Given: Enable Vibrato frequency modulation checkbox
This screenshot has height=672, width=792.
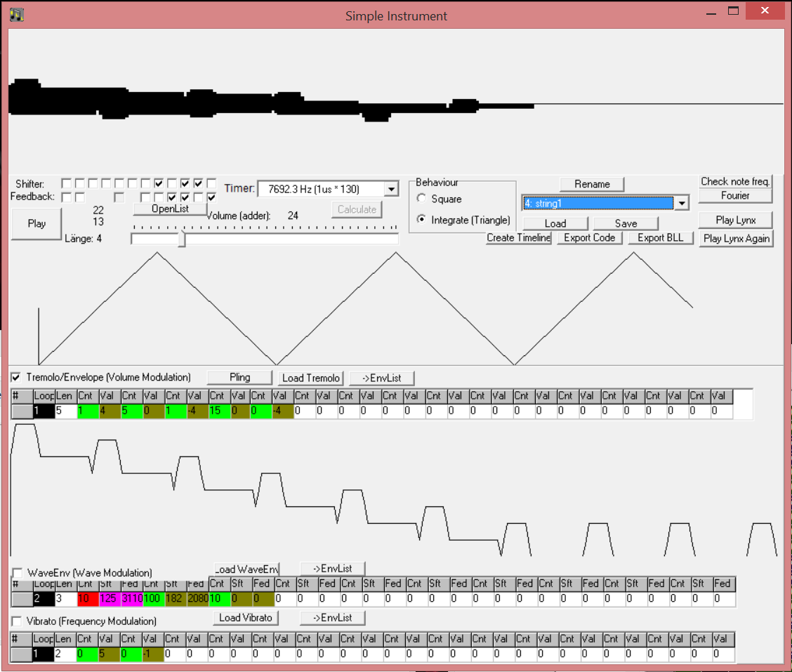Looking at the screenshot, I should tap(18, 621).
